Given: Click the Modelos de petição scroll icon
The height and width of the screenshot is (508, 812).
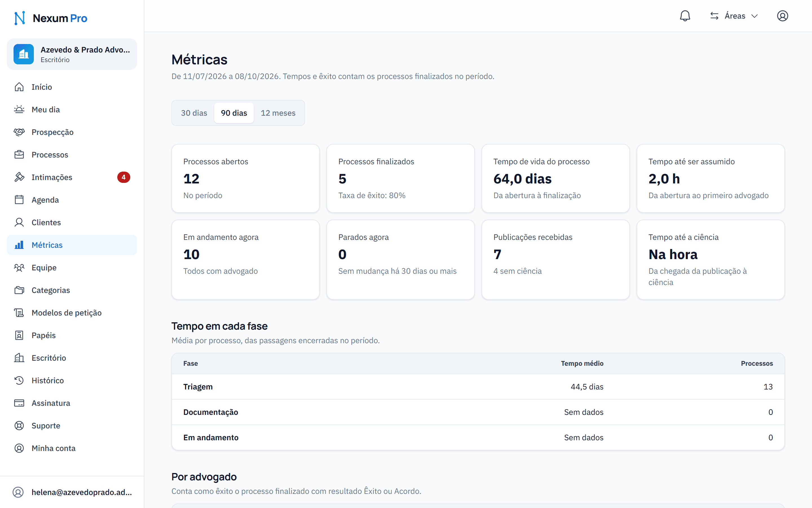Looking at the screenshot, I should coord(19,313).
